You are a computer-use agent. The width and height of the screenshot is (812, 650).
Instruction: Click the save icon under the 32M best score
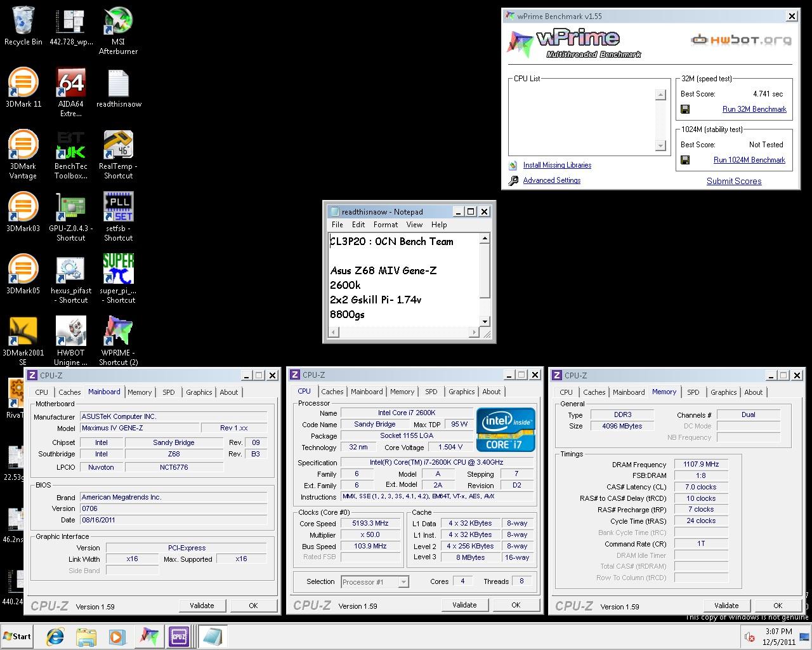685,109
